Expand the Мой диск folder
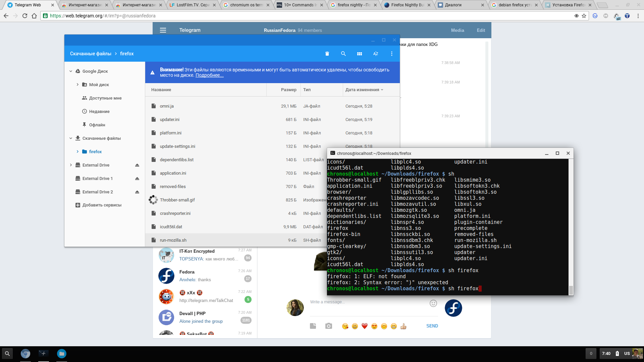This screenshot has height=362, width=644. [x=77, y=85]
